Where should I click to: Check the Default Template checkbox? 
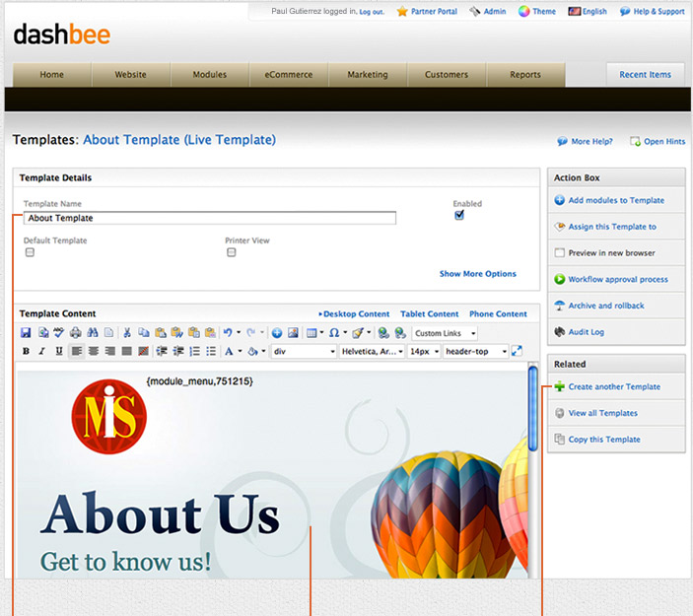click(x=30, y=252)
